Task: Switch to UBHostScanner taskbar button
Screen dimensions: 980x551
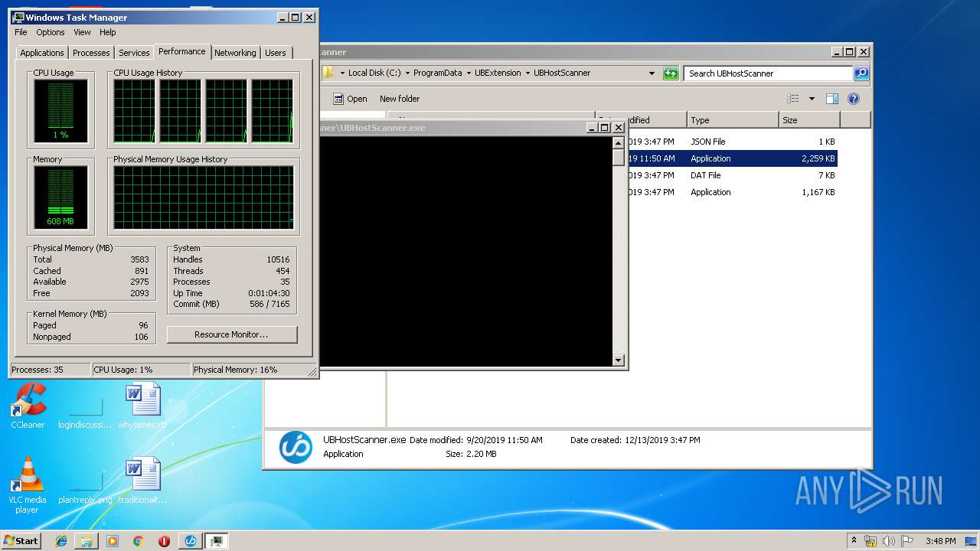Action: 191,541
